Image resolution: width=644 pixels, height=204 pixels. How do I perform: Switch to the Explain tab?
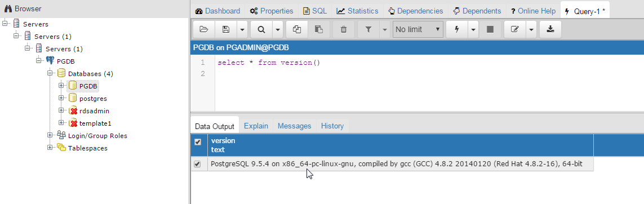(256, 126)
